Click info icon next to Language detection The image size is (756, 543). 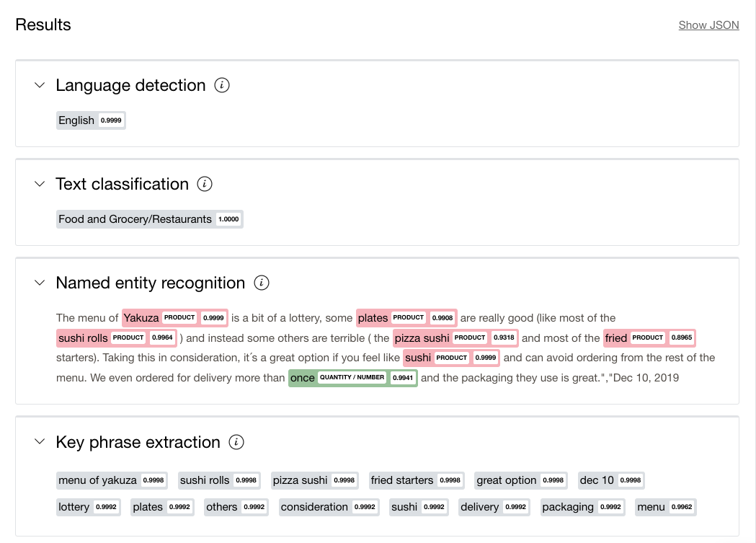pos(222,85)
